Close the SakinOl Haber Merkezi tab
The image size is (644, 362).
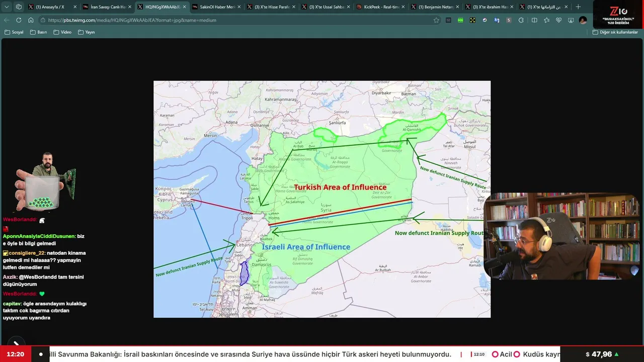(x=239, y=7)
